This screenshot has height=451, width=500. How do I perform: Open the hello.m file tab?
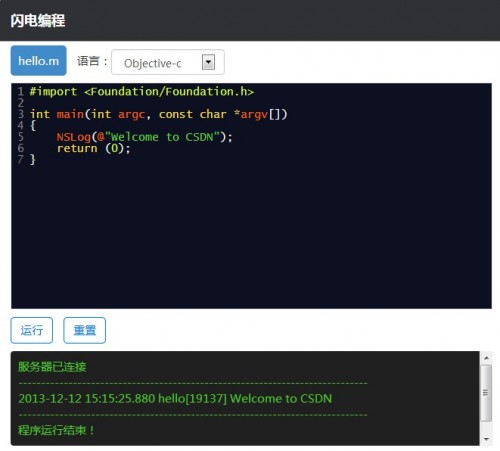click(39, 60)
